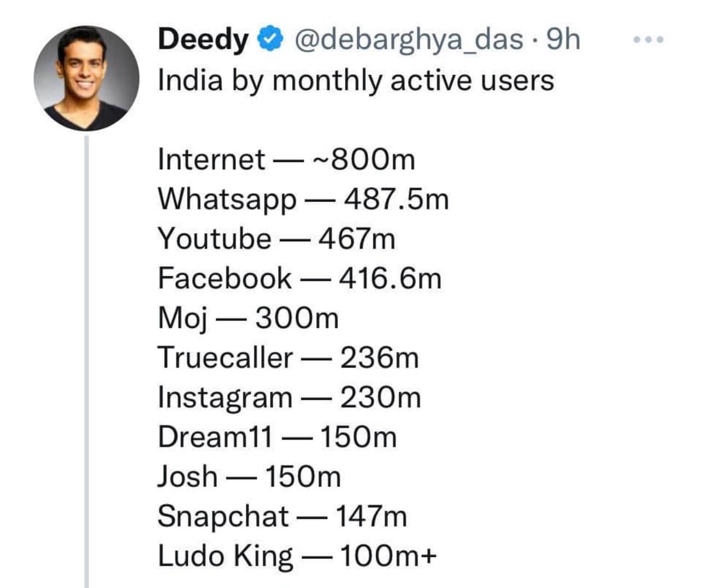Click the Josh — 150m line
Viewport: 702px width, 588px height.
249,476
